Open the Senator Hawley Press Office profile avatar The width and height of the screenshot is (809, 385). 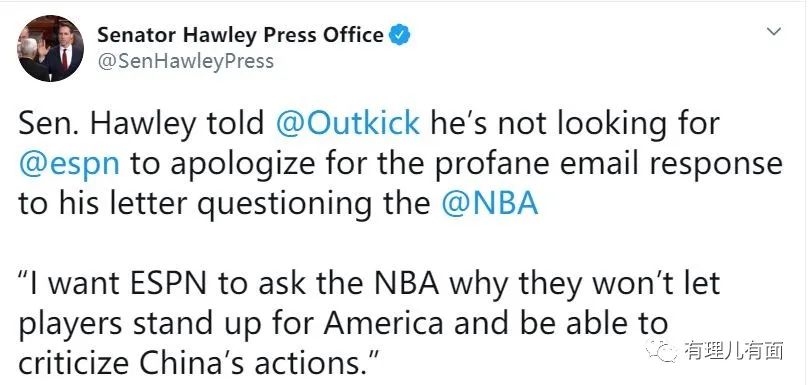coord(50,49)
